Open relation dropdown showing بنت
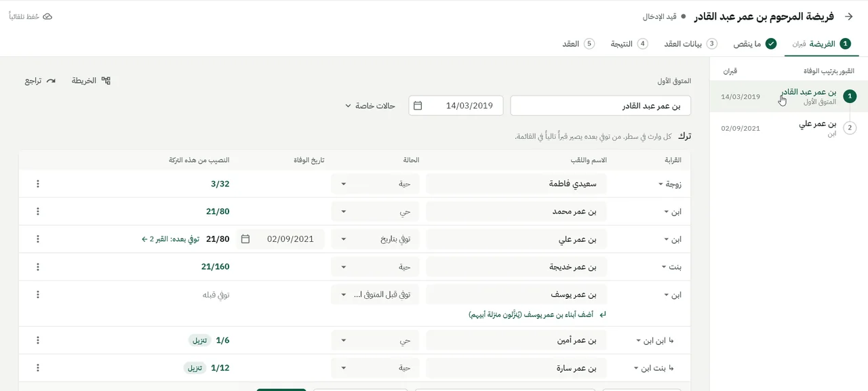The width and height of the screenshot is (868, 391). point(671,267)
